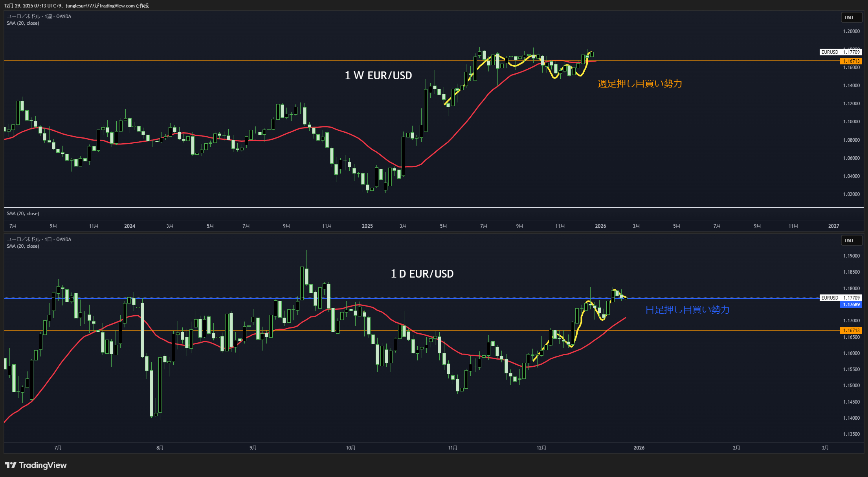Click the TradingView logo at bottom left
Viewport: 868px width, 477px height.
click(36, 465)
